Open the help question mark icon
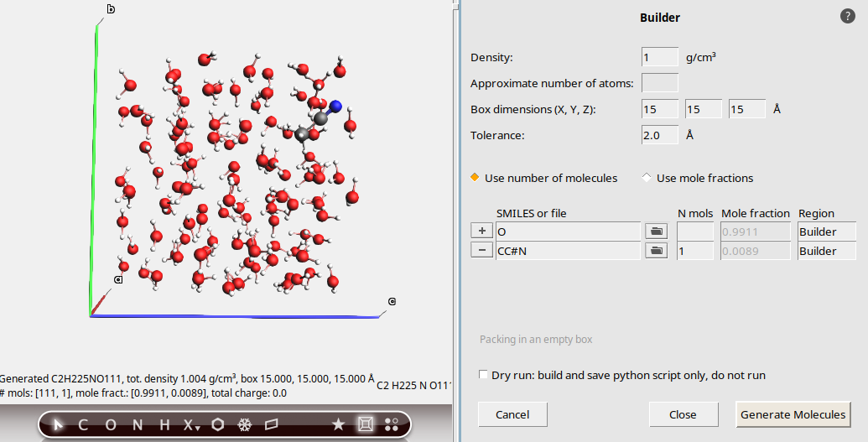The height and width of the screenshot is (442, 868). click(848, 17)
